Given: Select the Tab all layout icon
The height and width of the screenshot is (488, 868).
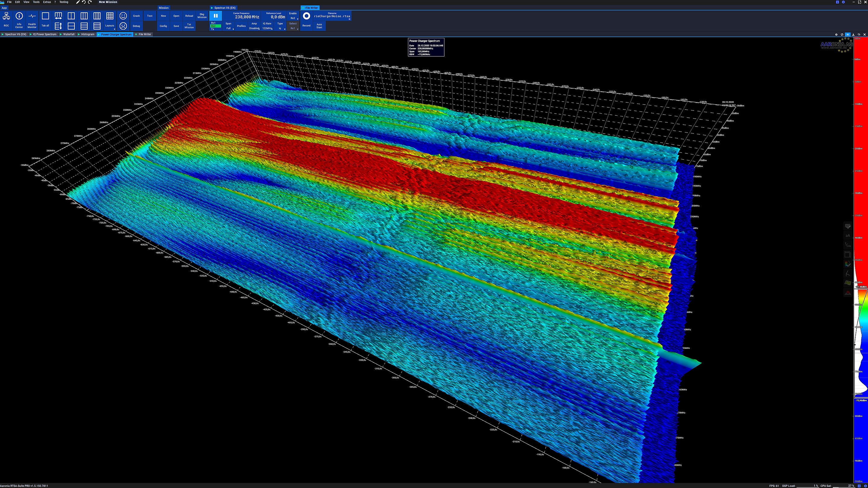Looking at the screenshot, I should 45,16.
